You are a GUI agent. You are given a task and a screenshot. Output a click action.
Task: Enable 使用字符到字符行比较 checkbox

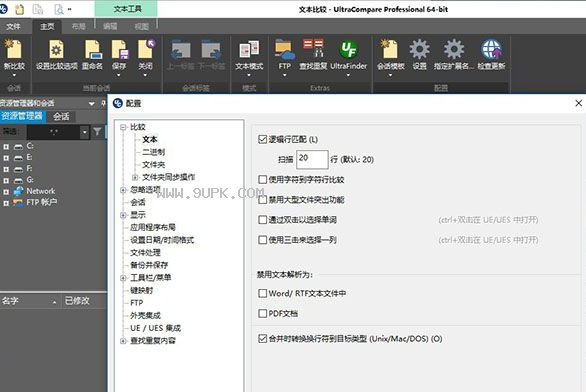coord(263,179)
